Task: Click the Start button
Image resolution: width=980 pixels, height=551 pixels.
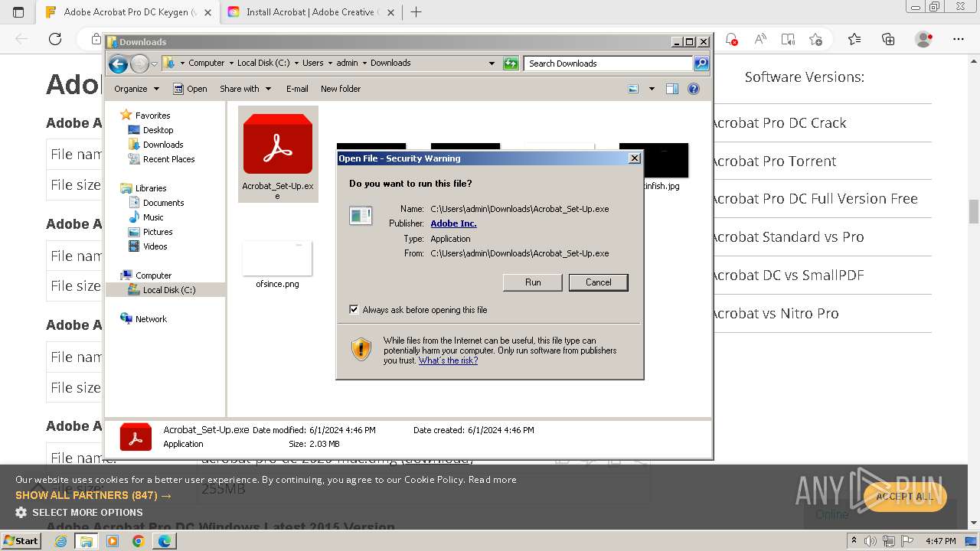Action: click(21, 541)
